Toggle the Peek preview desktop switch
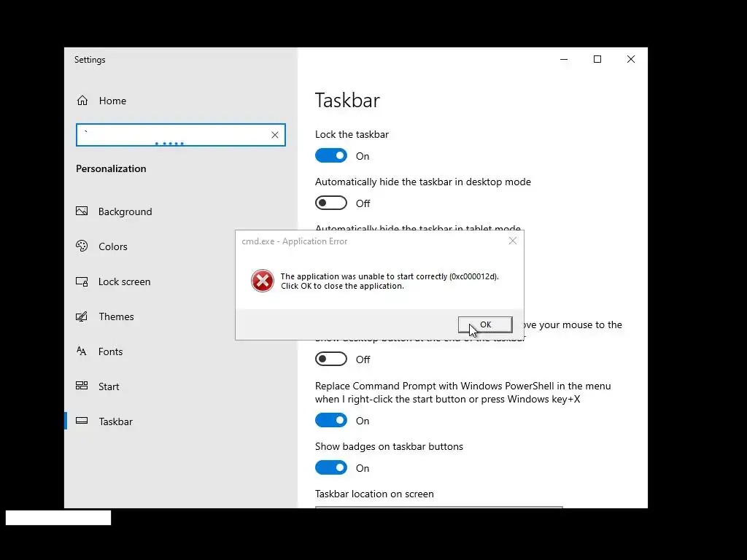Viewport: 747px width, 560px height. point(331,359)
